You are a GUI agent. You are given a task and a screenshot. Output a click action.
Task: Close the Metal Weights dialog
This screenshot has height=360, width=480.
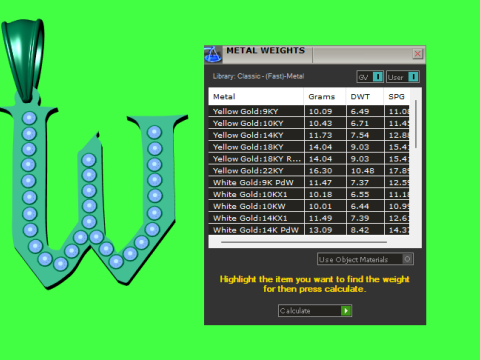417,54
